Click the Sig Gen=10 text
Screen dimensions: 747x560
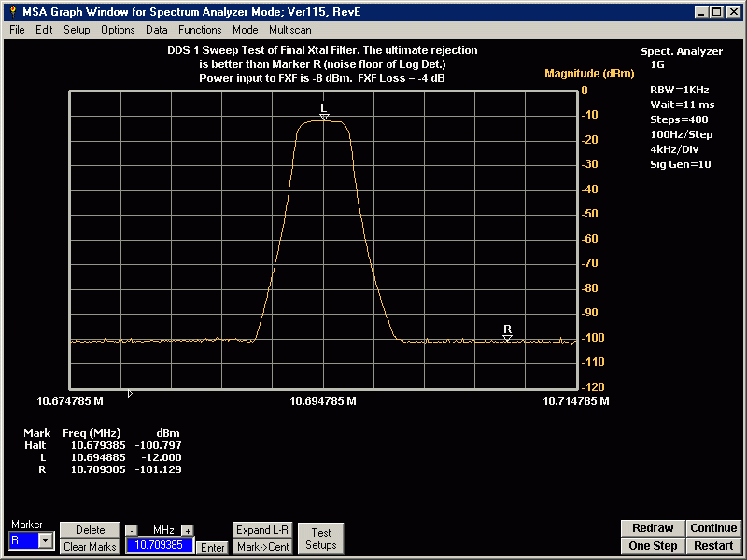click(x=681, y=164)
